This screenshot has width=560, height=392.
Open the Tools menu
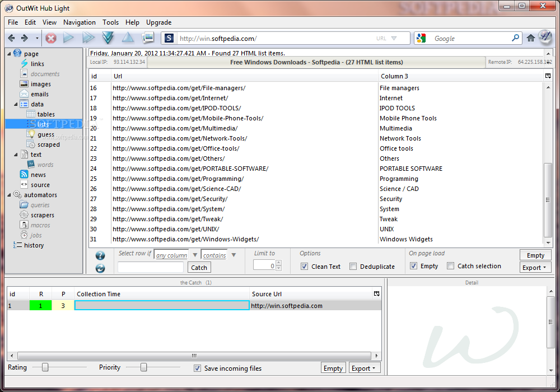(110, 22)
